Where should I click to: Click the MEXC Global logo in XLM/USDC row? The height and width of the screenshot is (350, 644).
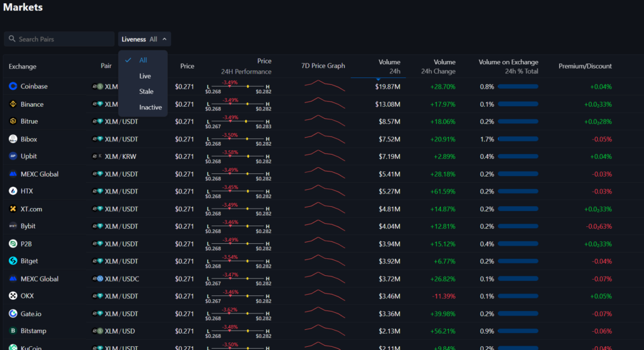(13, 278)
